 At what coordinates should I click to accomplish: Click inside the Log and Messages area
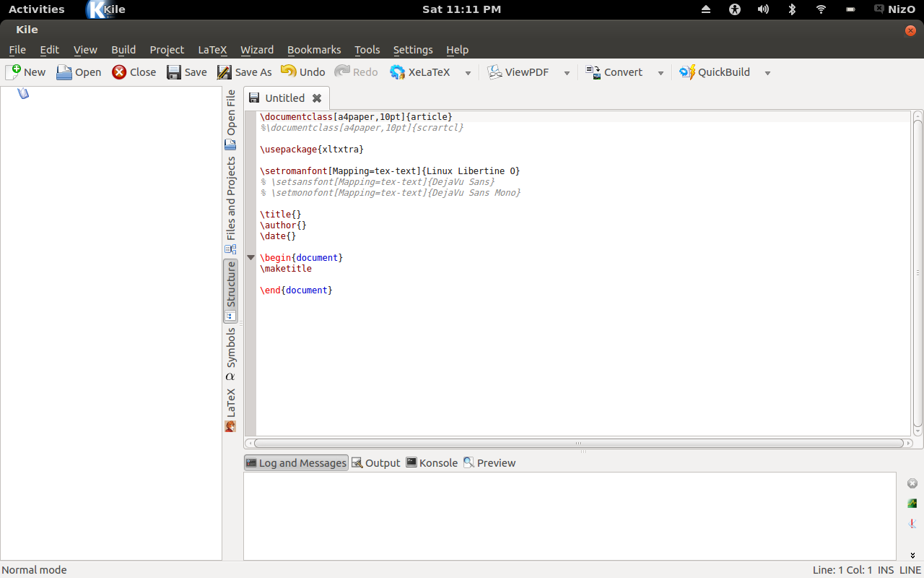(570, 516)
